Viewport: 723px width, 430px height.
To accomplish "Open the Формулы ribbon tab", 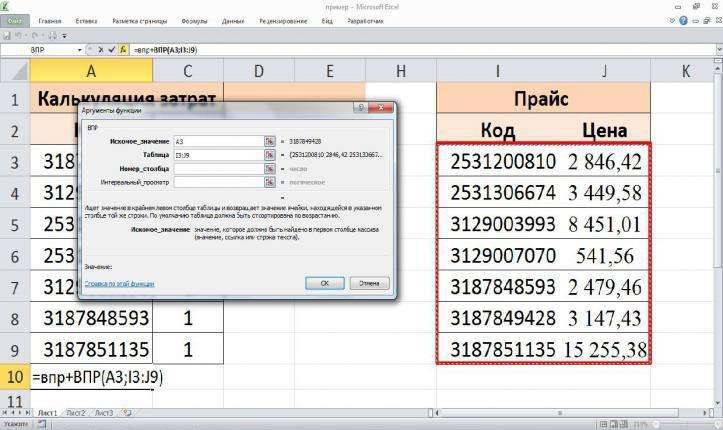I will point(194,21).
